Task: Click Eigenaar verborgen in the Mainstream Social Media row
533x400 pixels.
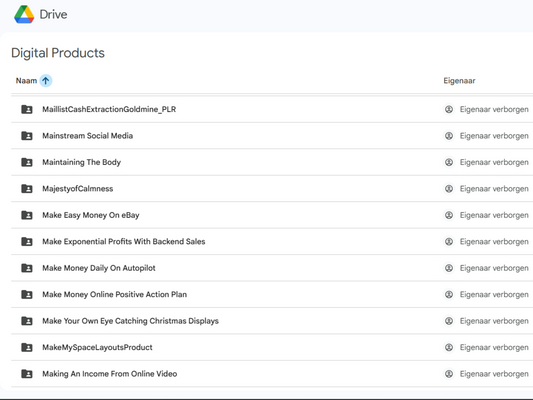Action: (x=494, y=136)
